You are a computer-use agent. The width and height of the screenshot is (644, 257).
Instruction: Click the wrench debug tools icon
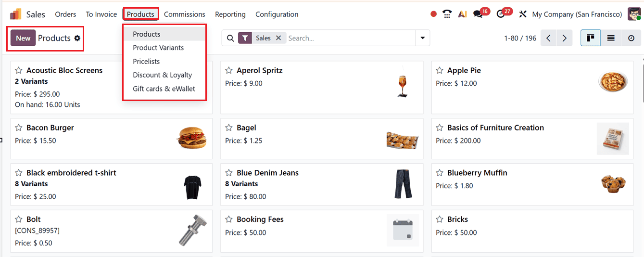coord(523,14)
